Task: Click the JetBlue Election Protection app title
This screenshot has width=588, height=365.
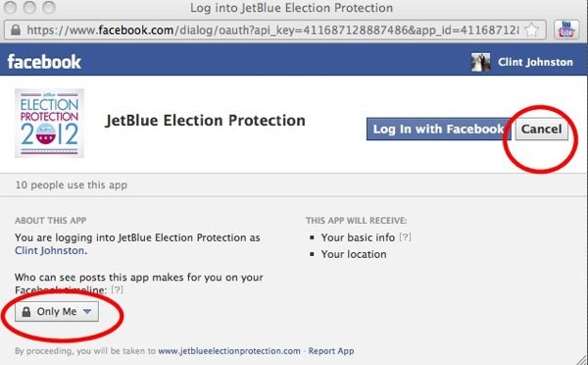Action: click(x=205, y=121)
